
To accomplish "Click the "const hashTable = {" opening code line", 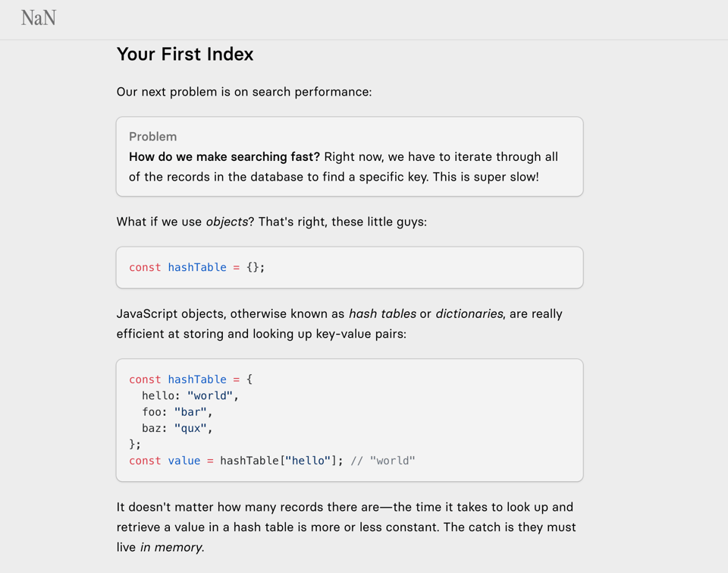I will pyautogui.click(x=190, y=379).
